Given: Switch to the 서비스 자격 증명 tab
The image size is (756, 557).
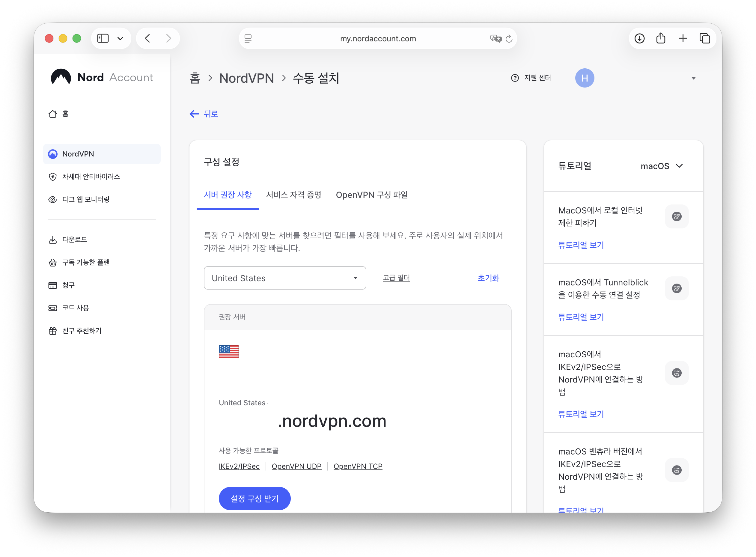Looking at the screenshot, I should coord(293,195).
